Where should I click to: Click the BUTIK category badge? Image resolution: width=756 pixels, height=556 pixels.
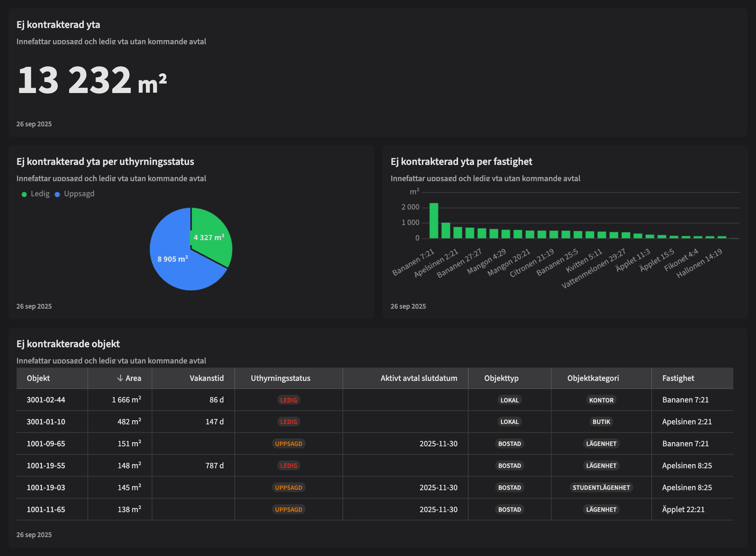coord(601,422)
